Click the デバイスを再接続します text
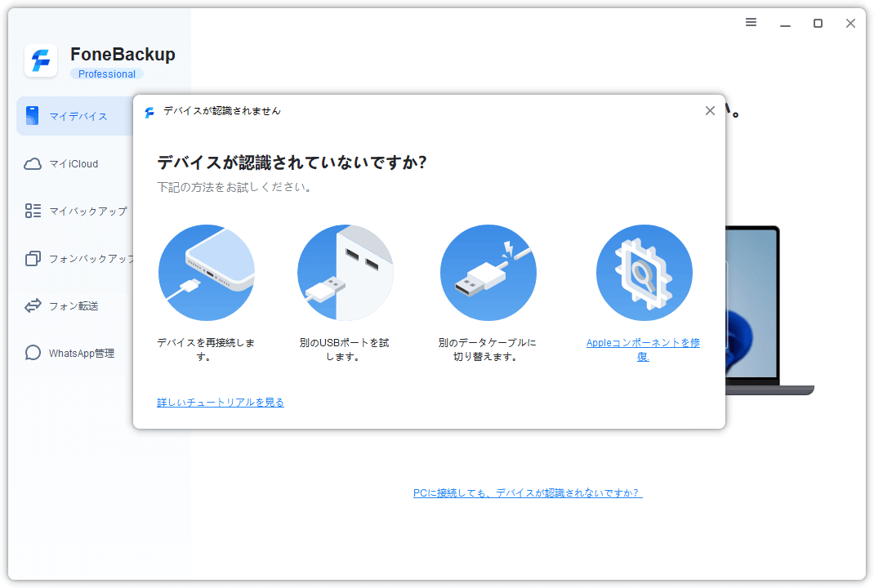This screenshot has width=874, height=588. pos(205,350)
